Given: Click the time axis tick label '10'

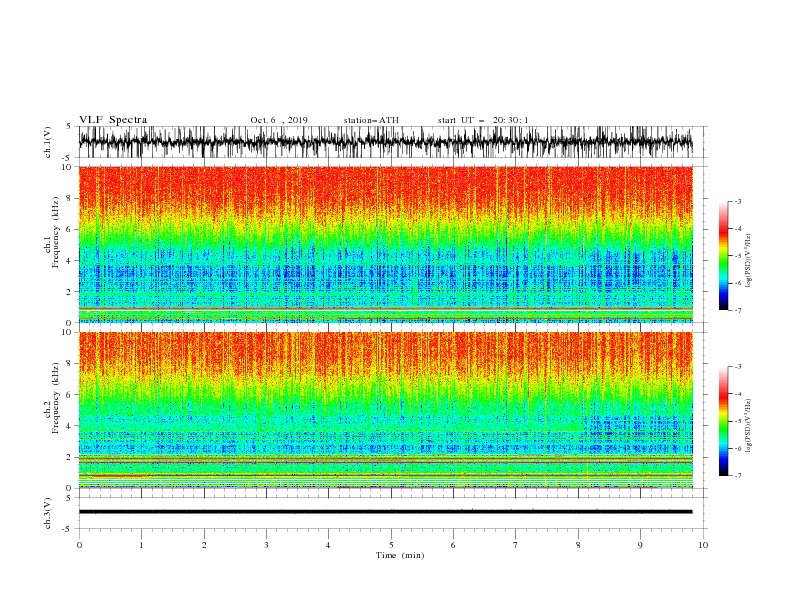Looking at the screenshot, I should pyautogui.click(x=703, y=545).
